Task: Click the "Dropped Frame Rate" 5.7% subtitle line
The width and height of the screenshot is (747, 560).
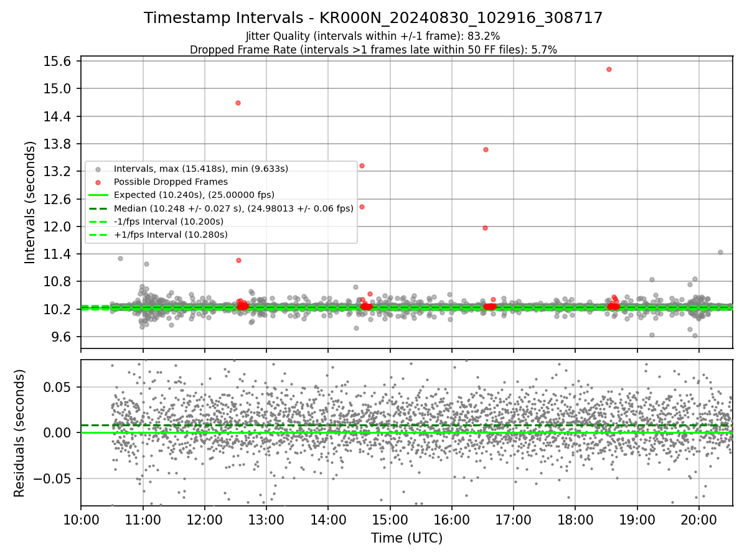Action: click(374, 50)
